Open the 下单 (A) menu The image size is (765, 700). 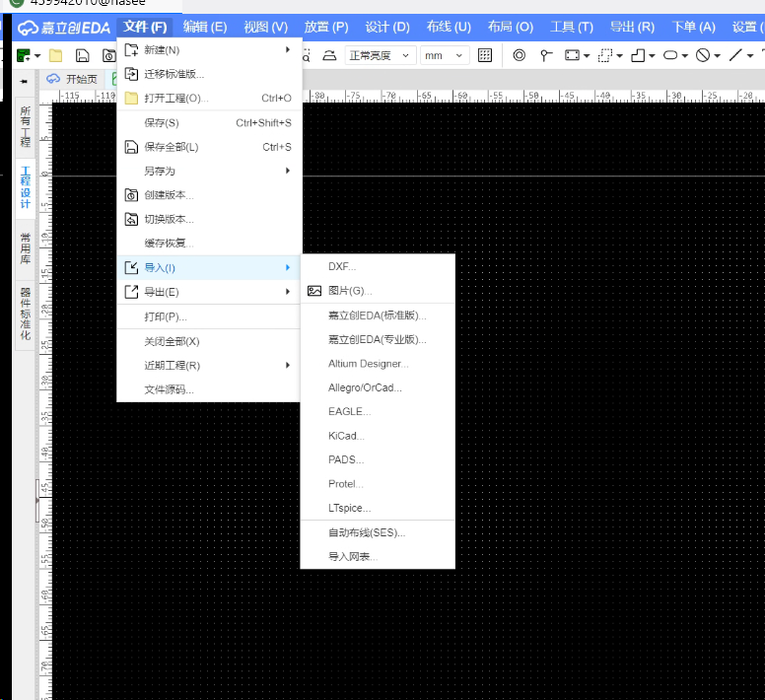[x=693, y=27]
